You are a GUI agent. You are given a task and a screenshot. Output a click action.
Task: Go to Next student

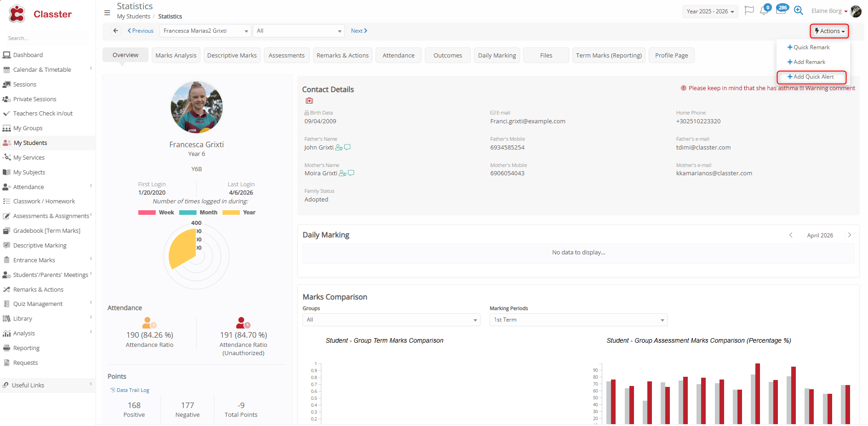pos(359,31)
